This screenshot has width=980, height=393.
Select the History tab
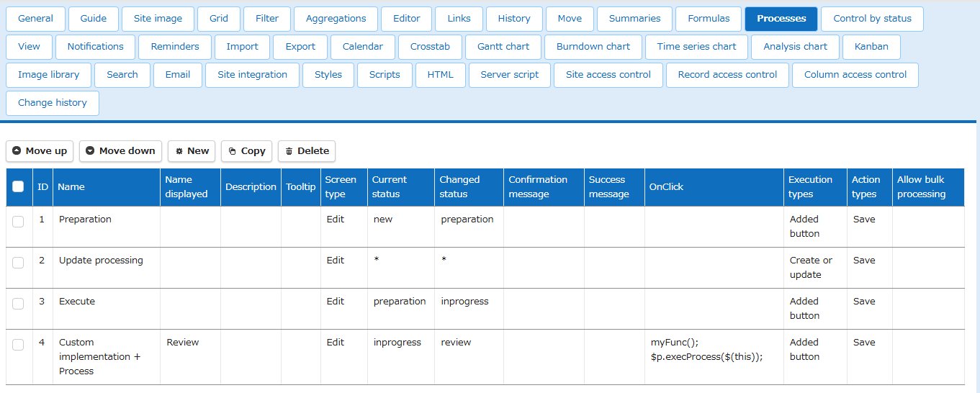click(x=514, y=19)
